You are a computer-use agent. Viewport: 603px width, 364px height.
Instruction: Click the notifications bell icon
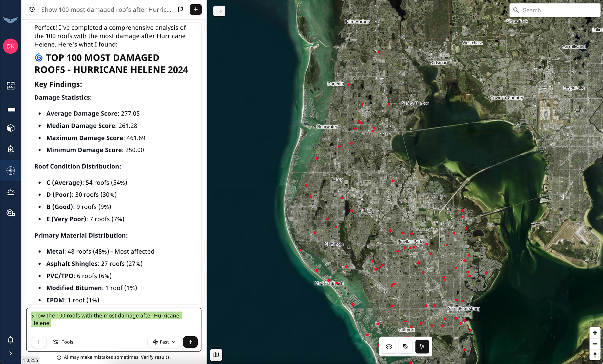[11, 340]
